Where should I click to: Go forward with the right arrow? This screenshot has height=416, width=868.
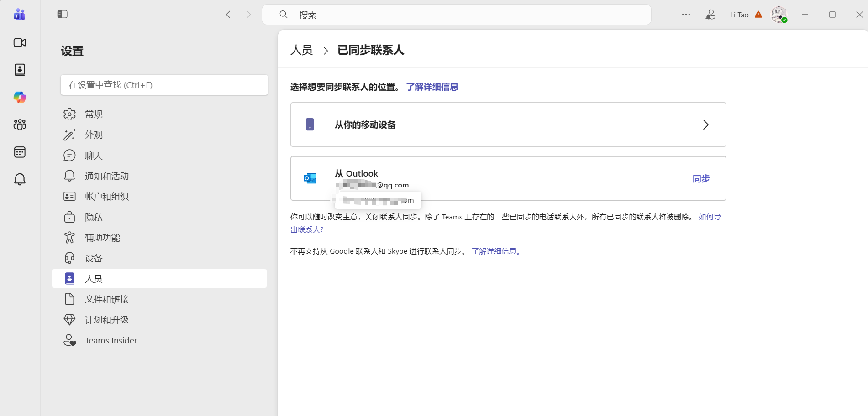pyautogui.click(x=248, y=15)
